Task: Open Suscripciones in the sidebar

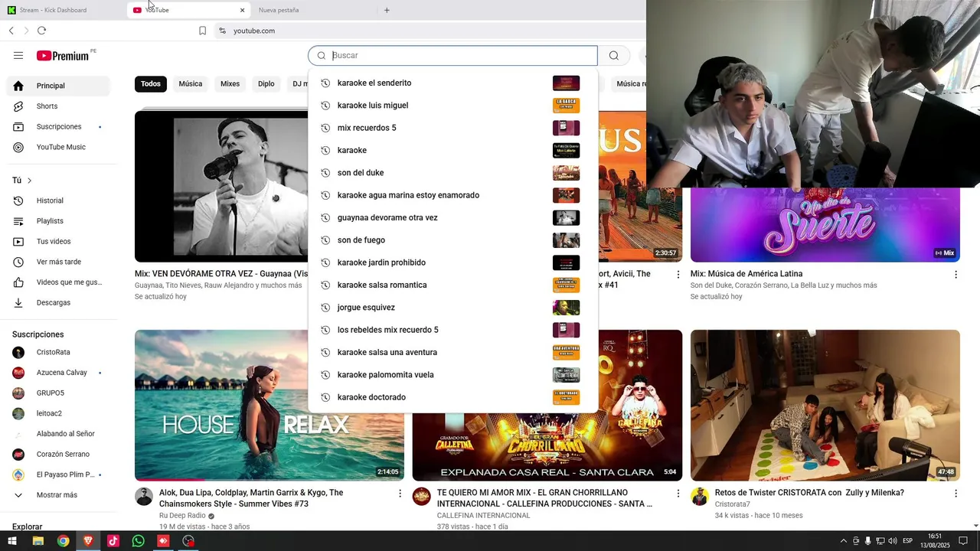Action: tap(58, 126)
